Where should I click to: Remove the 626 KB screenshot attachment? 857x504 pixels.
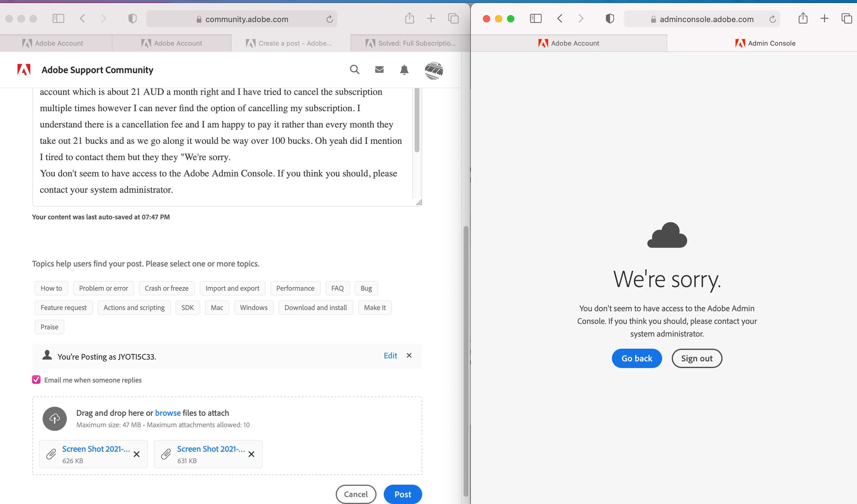(x=136, y=454)
